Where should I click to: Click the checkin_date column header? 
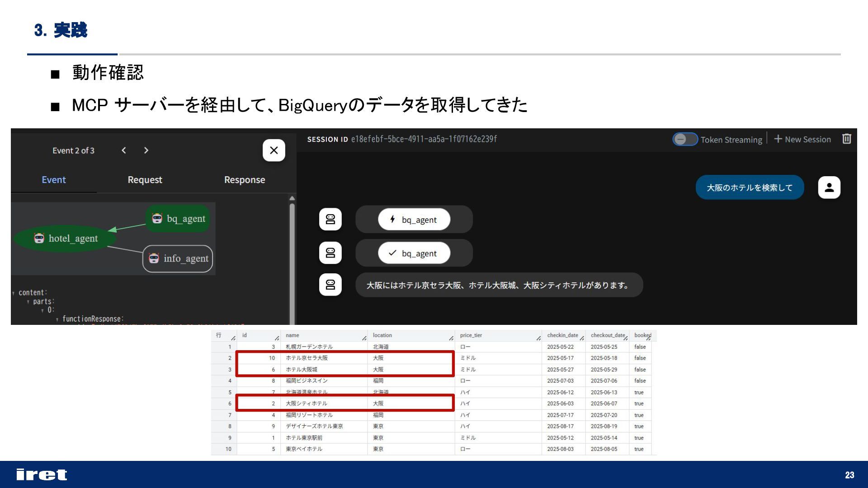tap(562, 335)
